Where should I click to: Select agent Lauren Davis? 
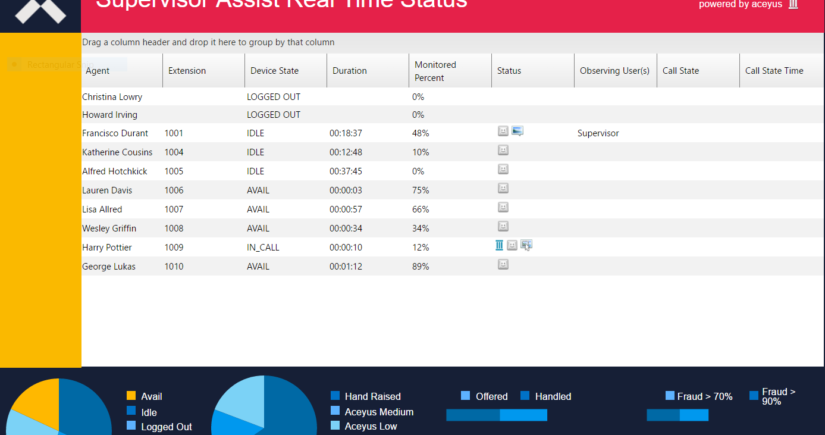(x=107, y=190)
